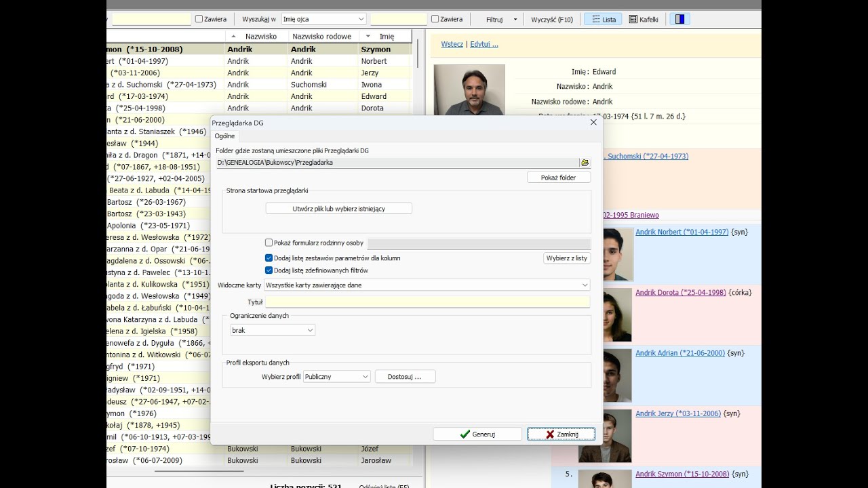Click the two-panel layout icon in the toolbar
Screen dimensions: 868x488
click(679, 19)
